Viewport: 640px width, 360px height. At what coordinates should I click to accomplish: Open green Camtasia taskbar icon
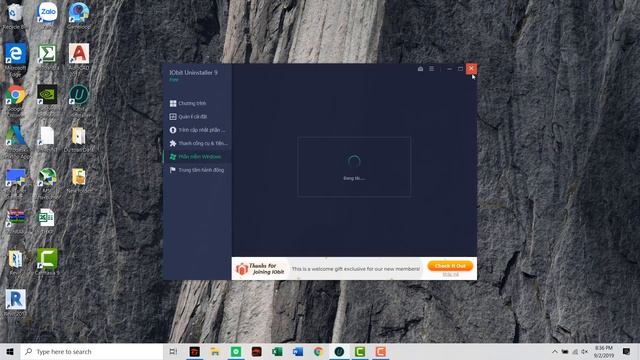tap(360, 351)
